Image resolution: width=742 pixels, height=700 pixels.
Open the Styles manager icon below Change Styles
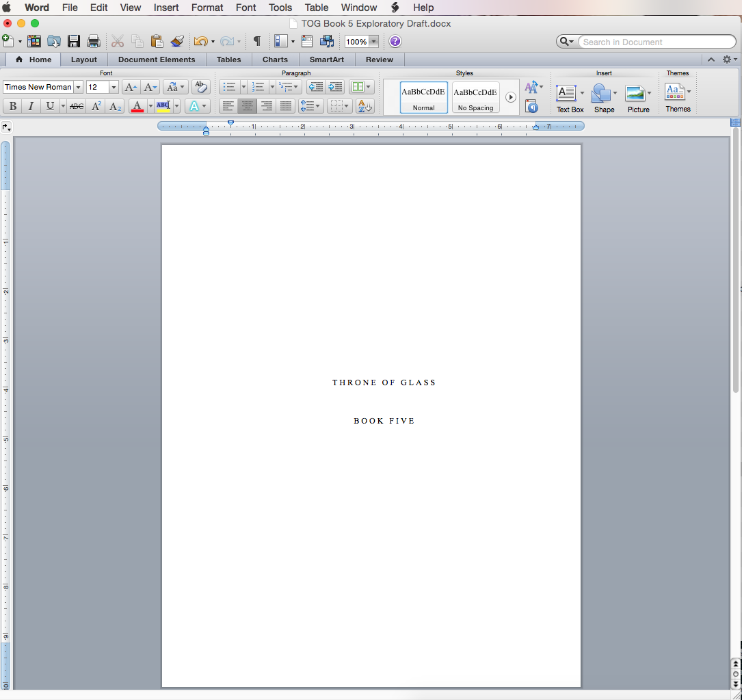pyautogui.click(x=532, y=107)
